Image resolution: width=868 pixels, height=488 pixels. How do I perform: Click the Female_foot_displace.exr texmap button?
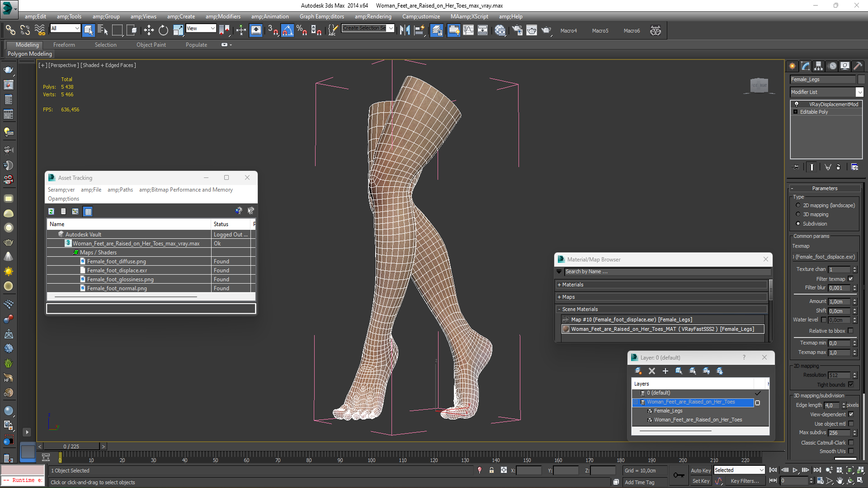[825, 257]
